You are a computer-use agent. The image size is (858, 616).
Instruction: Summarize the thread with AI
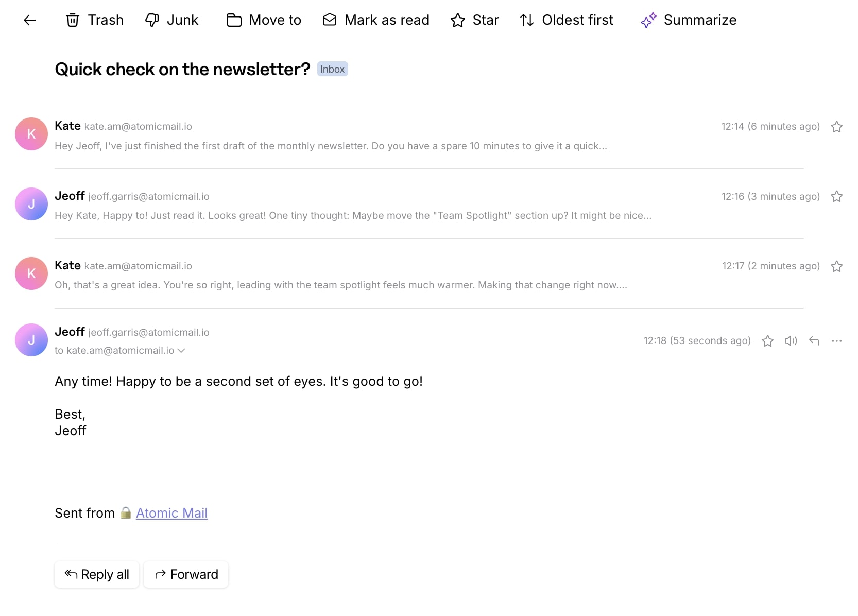point(689,20)
